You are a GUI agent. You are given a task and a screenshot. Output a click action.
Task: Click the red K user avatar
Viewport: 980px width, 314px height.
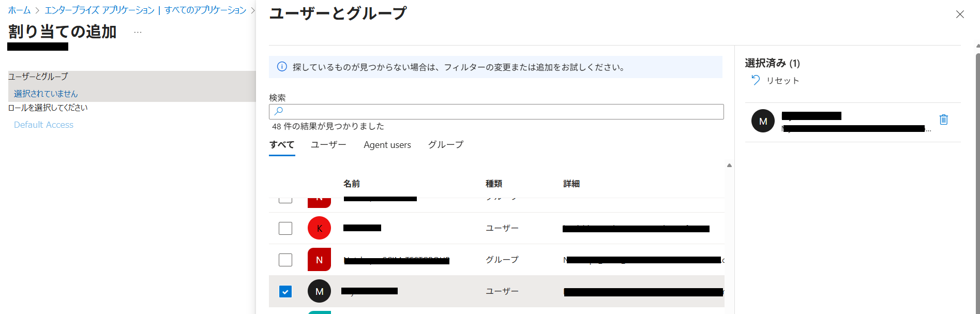pos(319,228)
